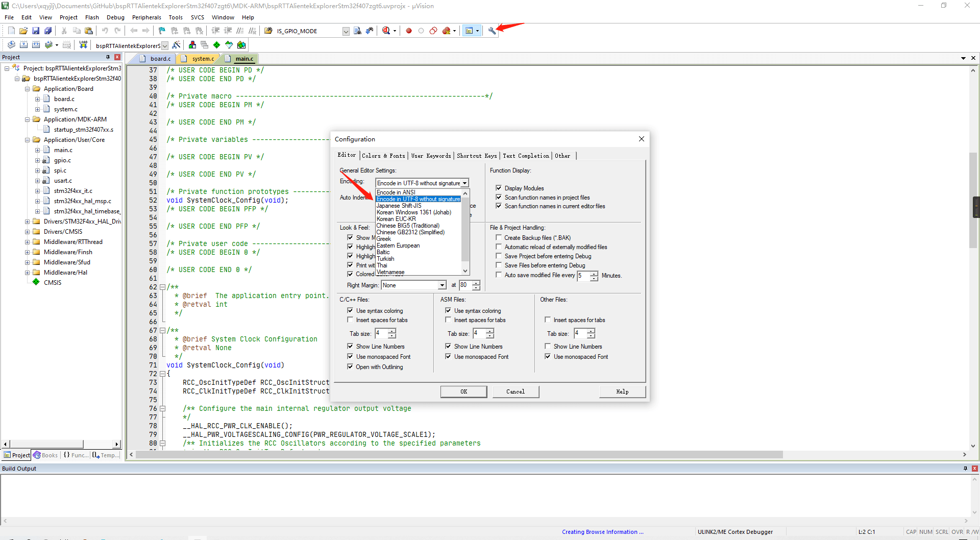The image size is (980, 540).
Task: Open the Peripherals menu
Action: coord(146,17)
